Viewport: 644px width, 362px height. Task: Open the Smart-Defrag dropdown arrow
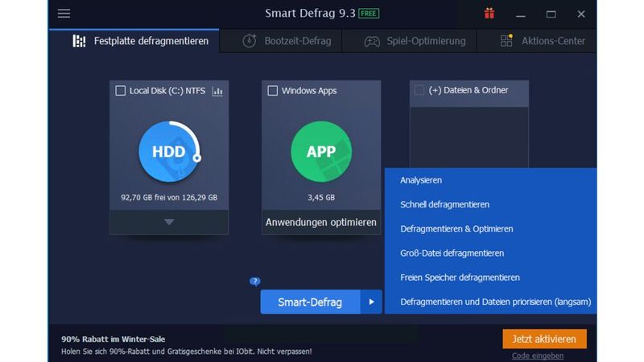pos(371,302)
